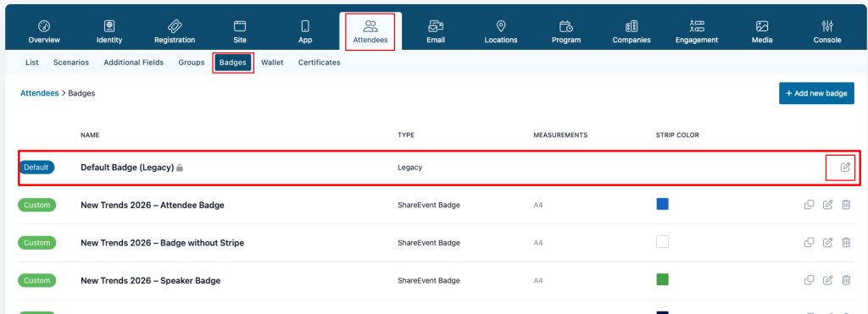Select the Attendees section
This screenshot has width=868, height=314.
pyautogui.click(x=370, y=31)
